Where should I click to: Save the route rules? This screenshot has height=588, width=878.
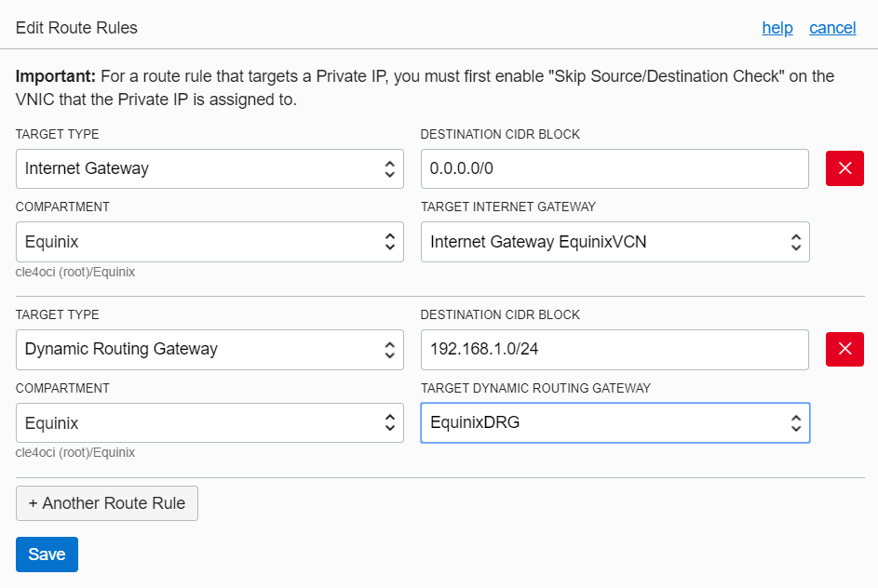click(47, 555)
